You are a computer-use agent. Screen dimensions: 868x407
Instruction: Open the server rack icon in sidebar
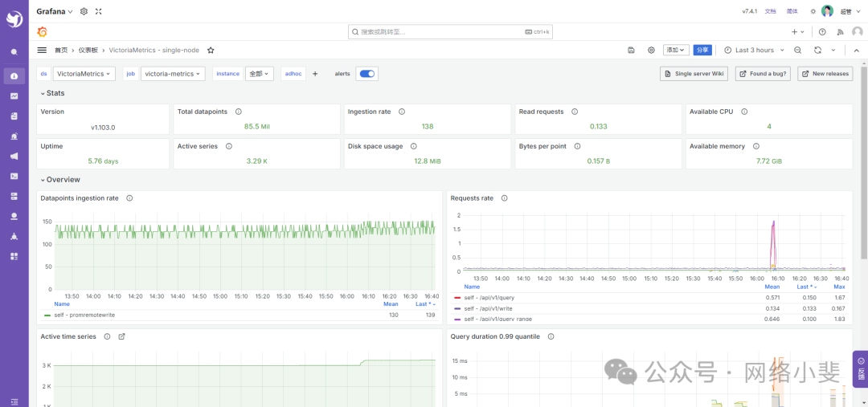point(14,196)
